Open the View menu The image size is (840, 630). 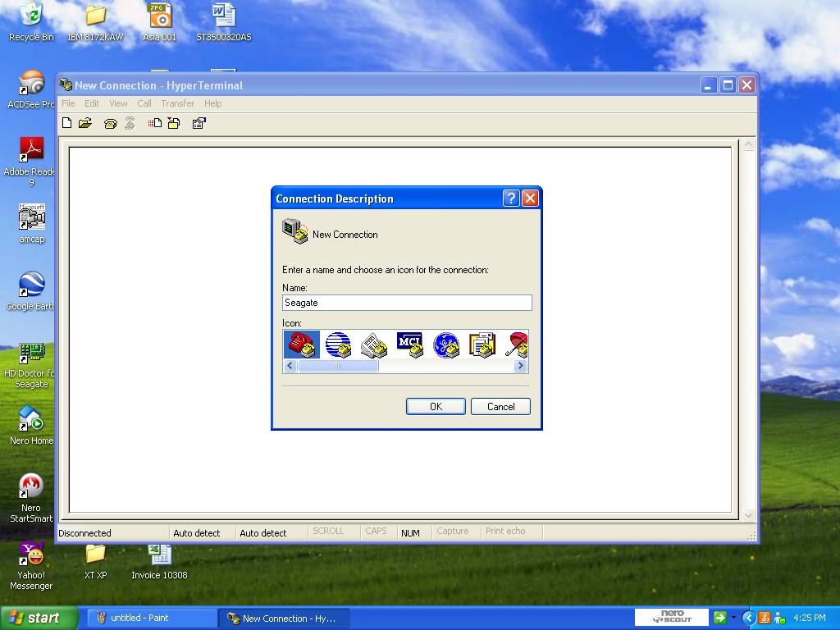(x=118, y=103)
